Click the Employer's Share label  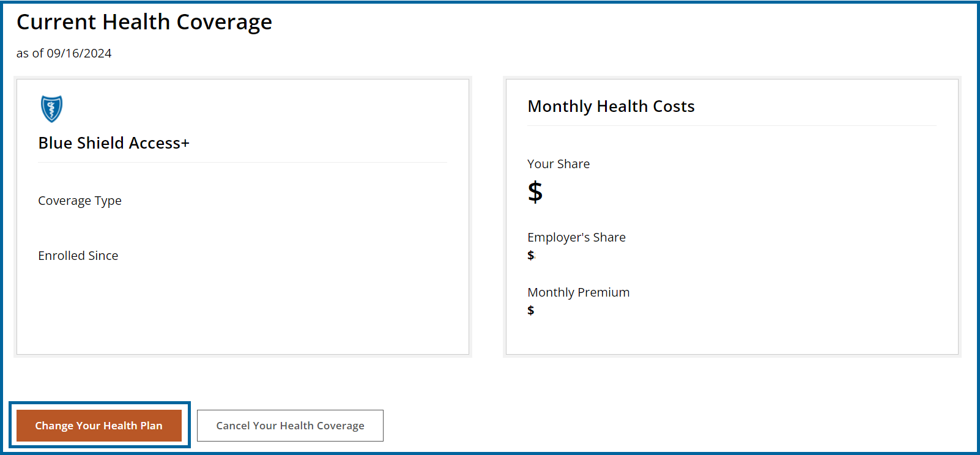pos(576,237)
